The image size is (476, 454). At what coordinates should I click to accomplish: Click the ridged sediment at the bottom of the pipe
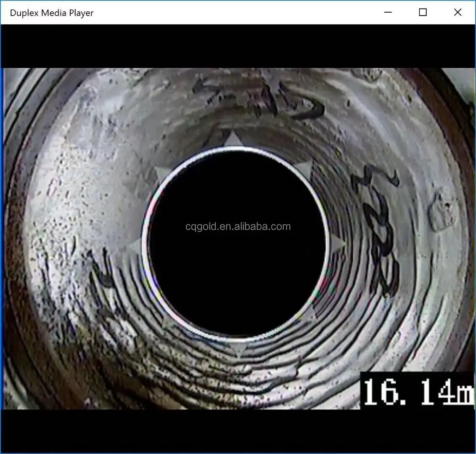235,379
